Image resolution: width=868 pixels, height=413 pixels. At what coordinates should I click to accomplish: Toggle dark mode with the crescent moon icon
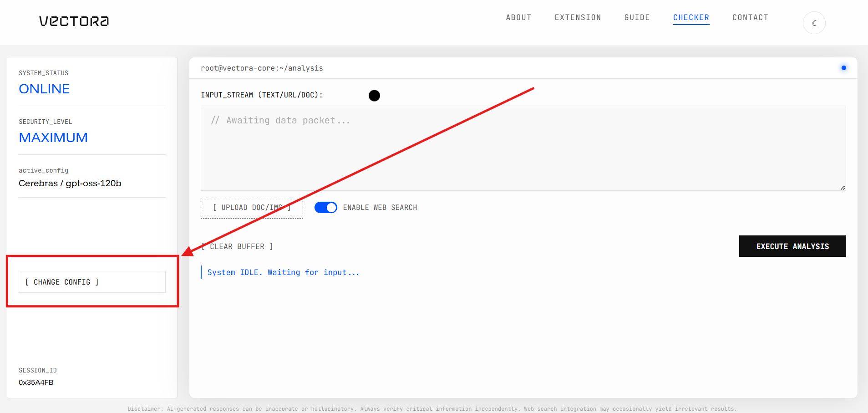point(813,23)
